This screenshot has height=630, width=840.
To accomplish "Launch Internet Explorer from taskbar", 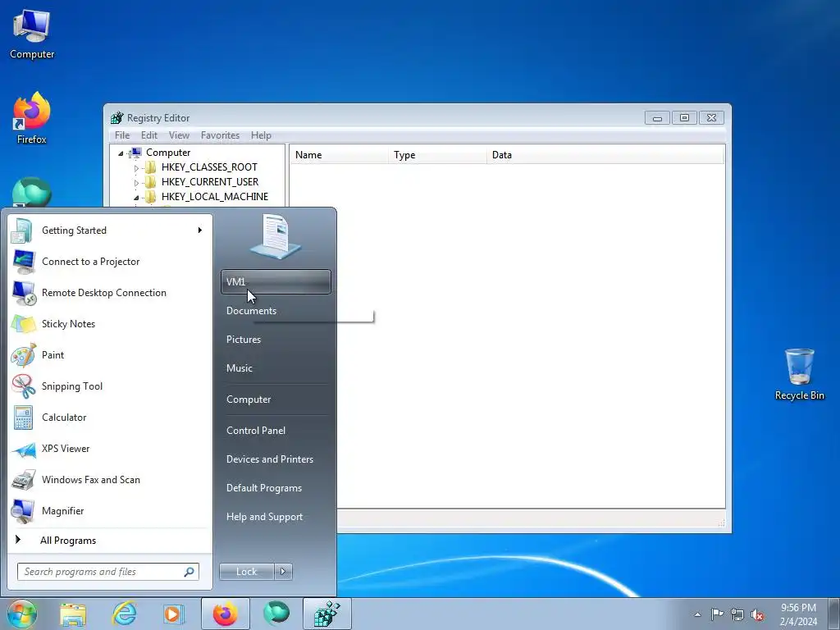I will point(124,614).
